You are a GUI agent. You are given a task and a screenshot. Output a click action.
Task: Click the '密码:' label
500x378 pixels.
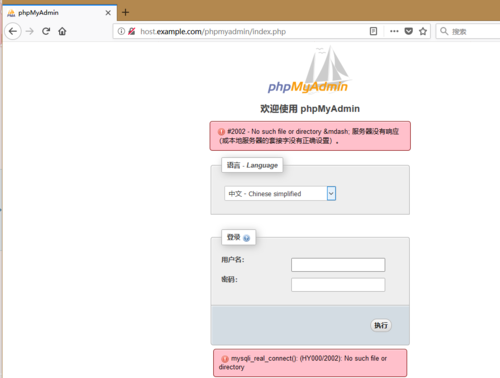(x=229, y=279)
